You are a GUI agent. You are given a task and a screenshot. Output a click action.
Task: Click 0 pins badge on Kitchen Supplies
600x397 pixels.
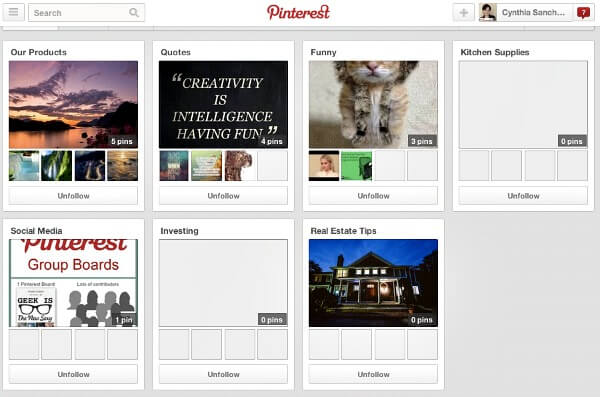click(x=572, y=142)
